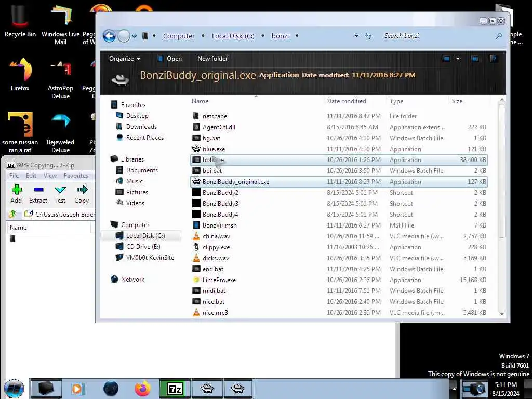Select the netscape folder icon

(x=196, y=116)
